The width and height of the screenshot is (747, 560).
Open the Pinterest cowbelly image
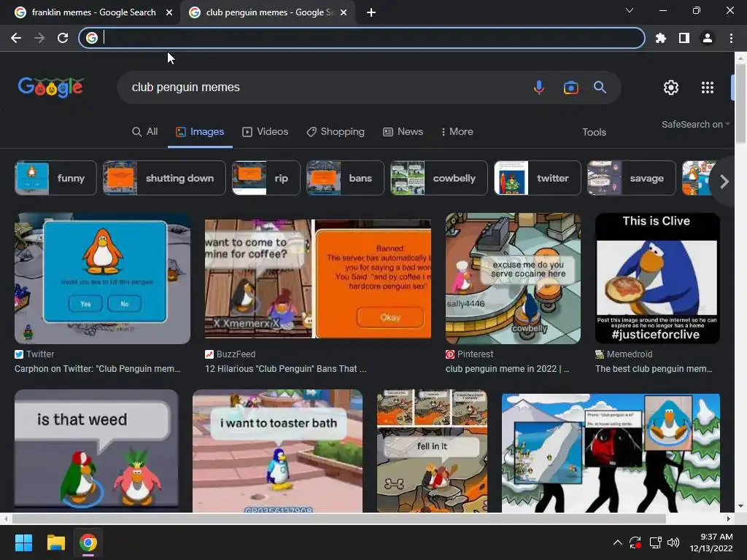(x=513, y=279)
